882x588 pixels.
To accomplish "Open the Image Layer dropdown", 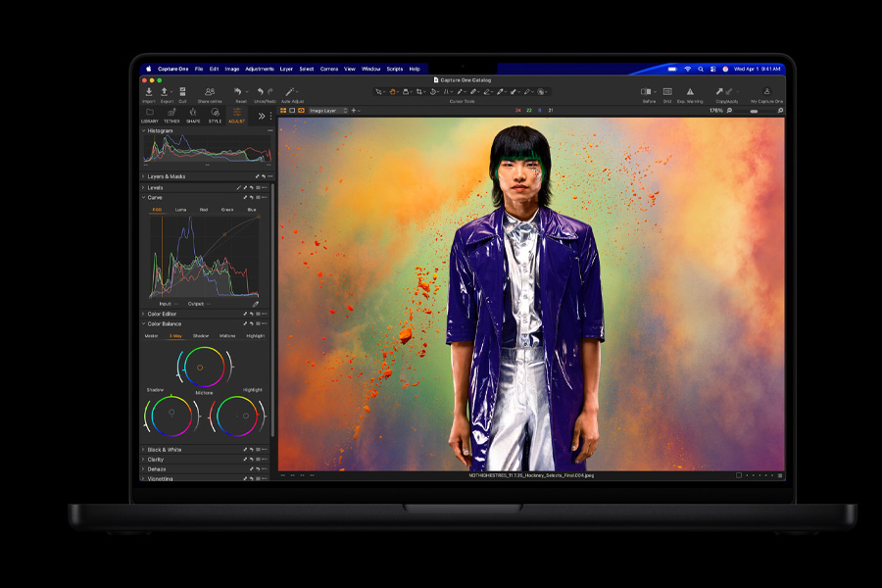I will [325, 111].
